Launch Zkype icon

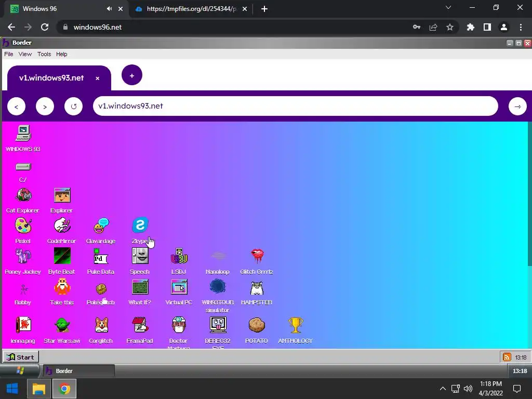(x=140, y=225)
